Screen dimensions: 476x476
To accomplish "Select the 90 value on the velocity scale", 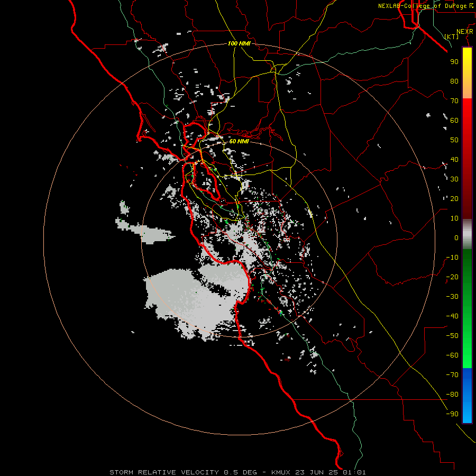I will click(x=454, y=62).
